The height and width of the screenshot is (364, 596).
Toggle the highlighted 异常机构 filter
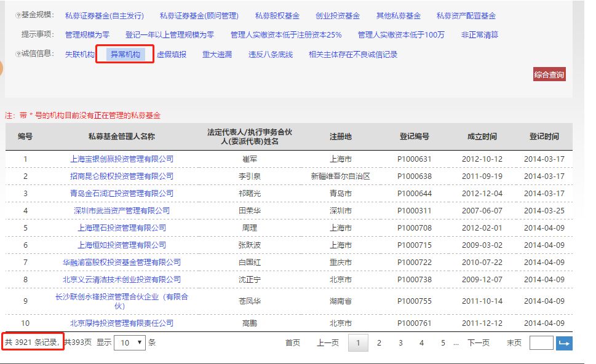(125, 54)
